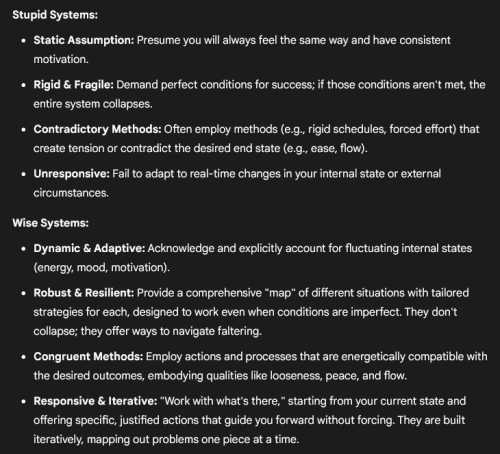Click the Contradictory Methods label
The width and height of the screenshot is (500, 454).
tap(97, 129)
